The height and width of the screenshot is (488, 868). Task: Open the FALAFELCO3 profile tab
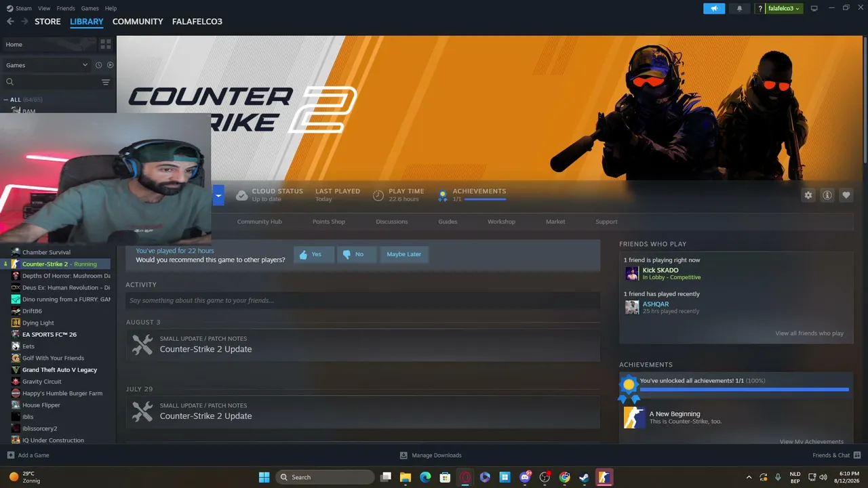[x=197, y=22]
